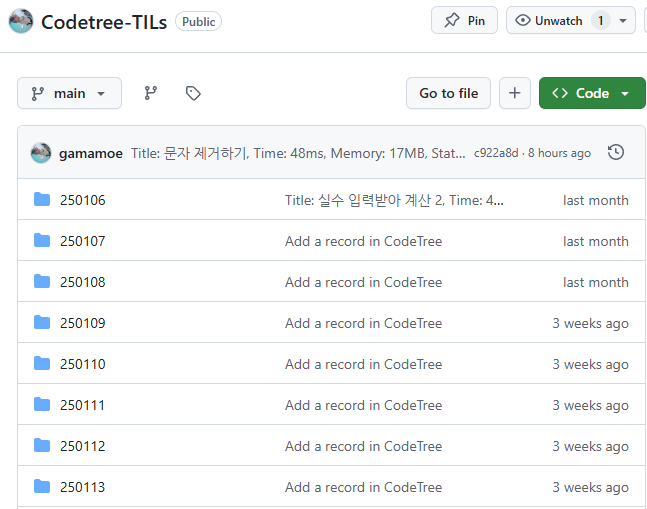
Task: Open latest commit message about 문자 제거하기
Action: 298,153
